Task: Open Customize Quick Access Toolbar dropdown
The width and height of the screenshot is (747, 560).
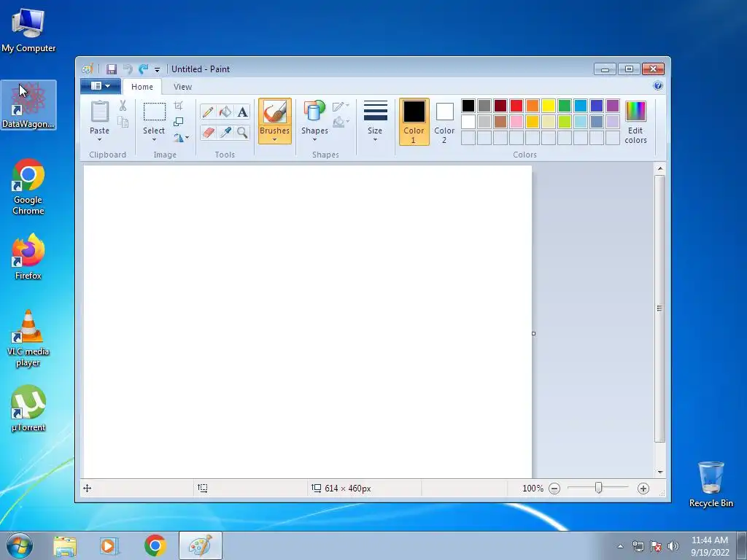Action: coord(158,69)
